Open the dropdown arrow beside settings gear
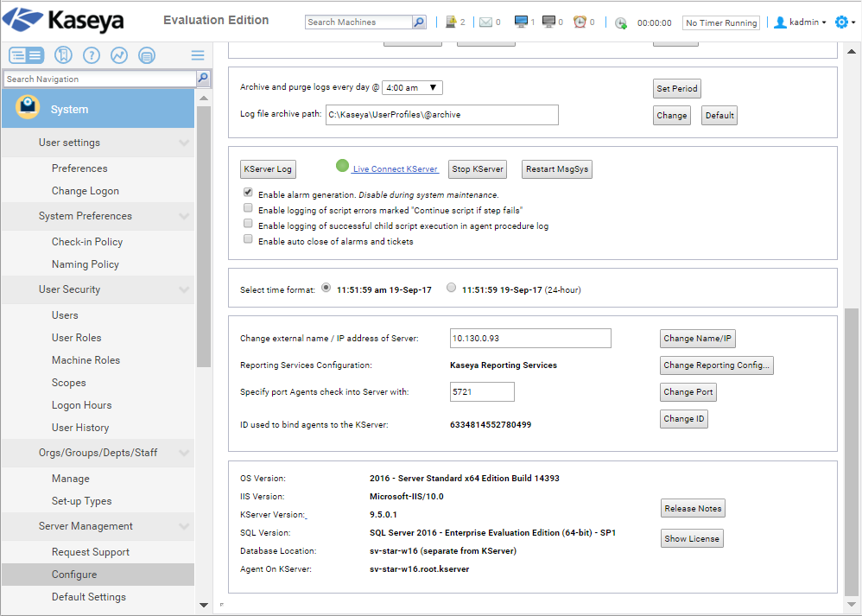This screenshot has height=616, width=862. pyautogui.click(x=853, y=22)
